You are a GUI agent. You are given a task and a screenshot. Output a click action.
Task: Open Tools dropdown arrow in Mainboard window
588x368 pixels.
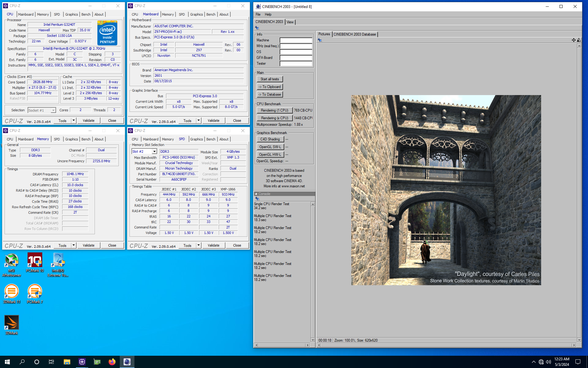pos(198,121)
